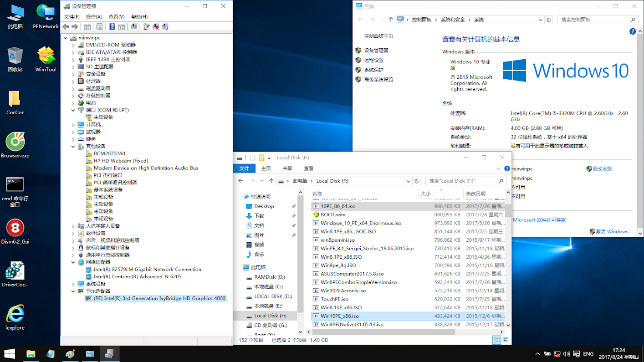The height and width of the screenshot is (362, 644).
Task: Select the 回收站 recycle bin desktop icon
Action: pyautogui.click(x=15, y=60)
